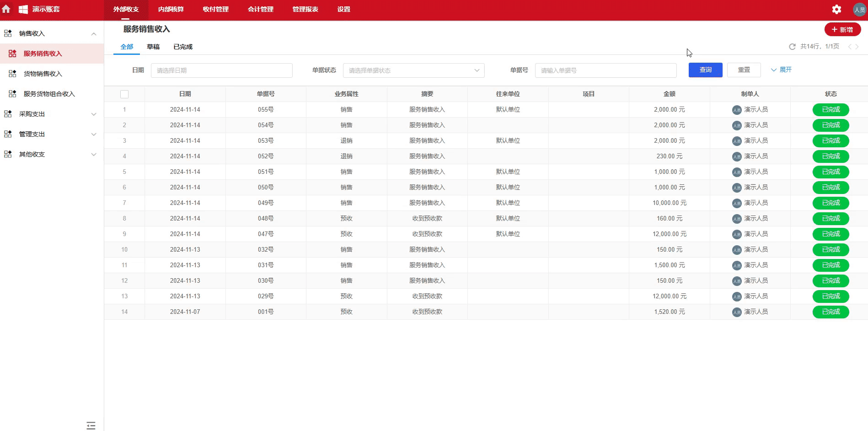
Task: Open the settings gear icon top right
Action: pos(837,9)
